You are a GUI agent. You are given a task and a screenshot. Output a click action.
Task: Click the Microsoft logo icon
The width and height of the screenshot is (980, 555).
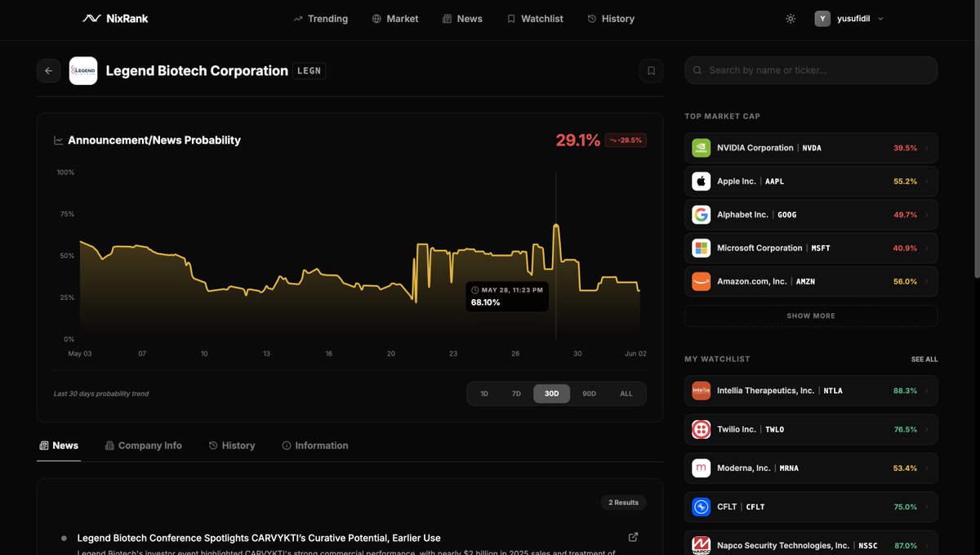(701, 248)
